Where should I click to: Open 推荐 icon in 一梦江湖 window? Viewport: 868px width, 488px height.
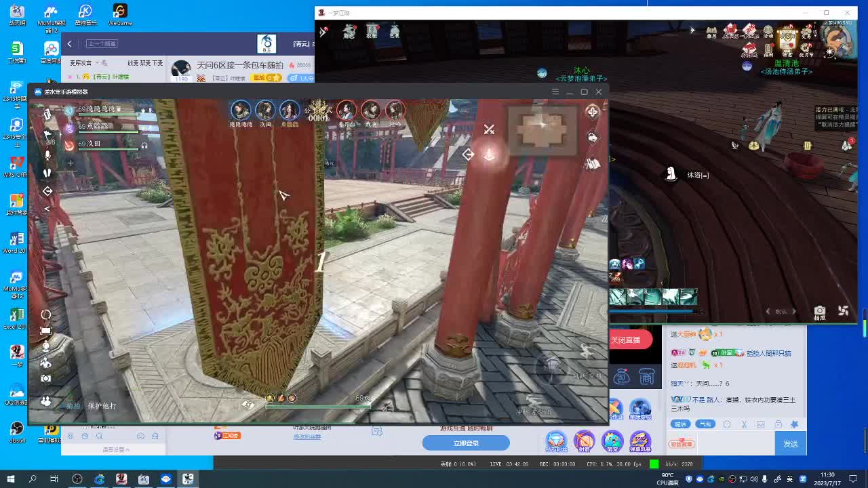[711, 33]
